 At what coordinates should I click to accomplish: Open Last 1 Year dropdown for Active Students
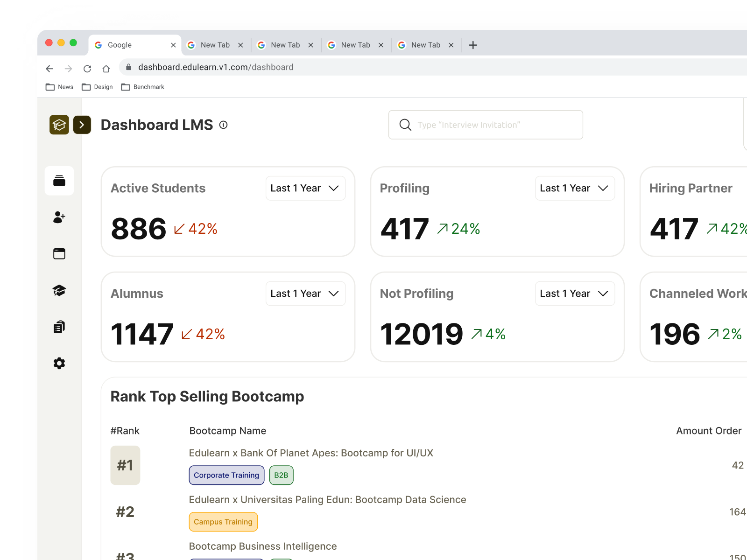coord(305,188)
